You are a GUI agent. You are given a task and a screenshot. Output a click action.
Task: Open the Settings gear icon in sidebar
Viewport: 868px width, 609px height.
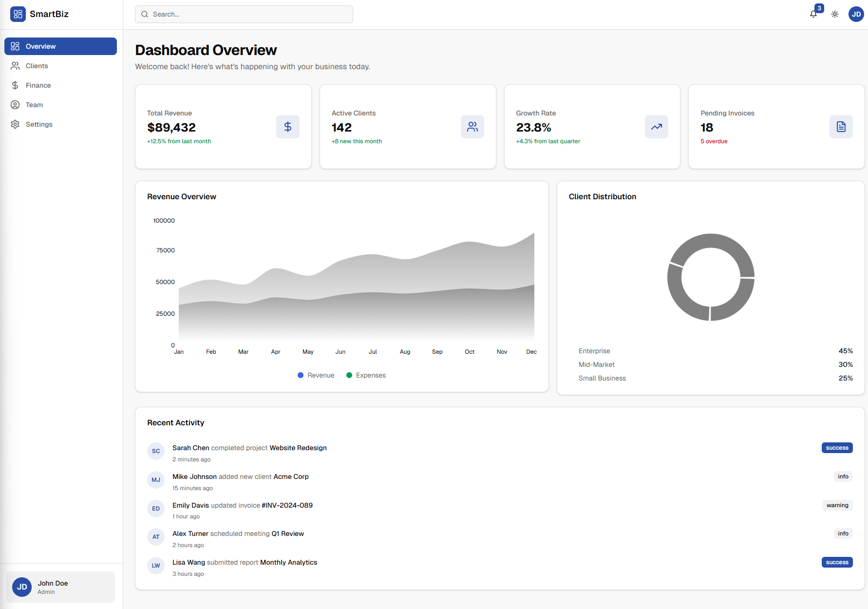tap(15, 124)
